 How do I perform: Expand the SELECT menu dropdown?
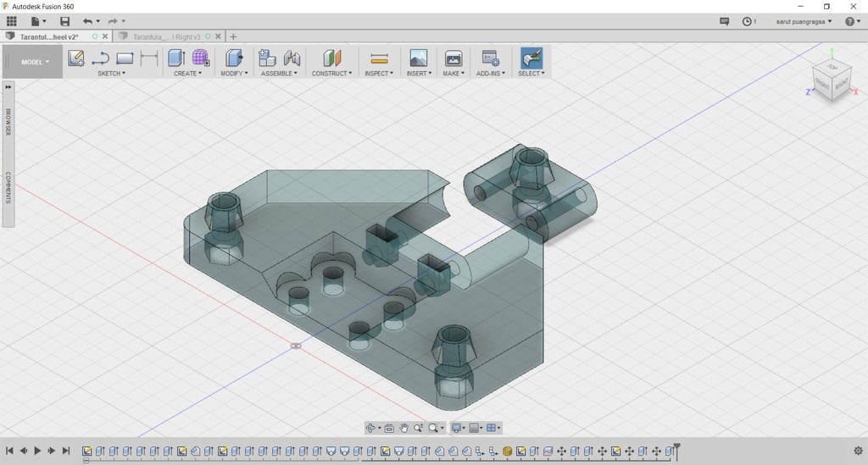point(531,73)
